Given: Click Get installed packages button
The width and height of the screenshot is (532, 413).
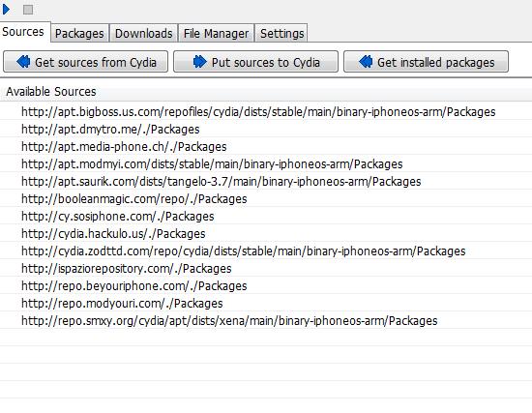Looking at the screenshot, I should [427, 62].
